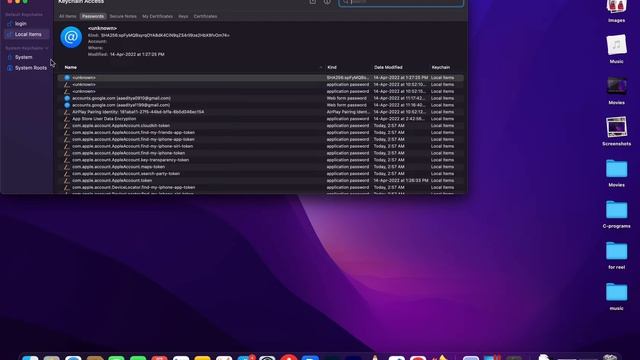
Task: Click key icon beside App Store User Data Encryption
Action: (x=67, y=119)
